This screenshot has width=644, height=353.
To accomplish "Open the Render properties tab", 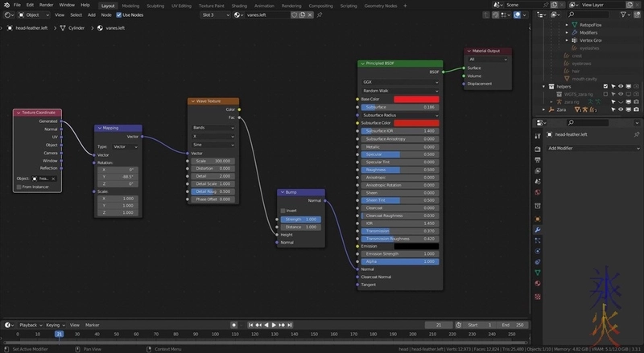I will tap(538, 149).
